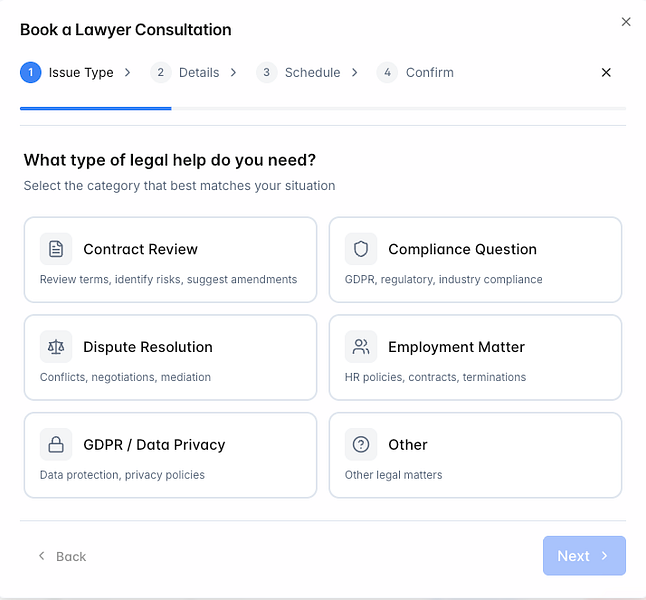Click the chevron after Schedule step
The width and height of the screenshot is (646, 600).
[355, 72]
